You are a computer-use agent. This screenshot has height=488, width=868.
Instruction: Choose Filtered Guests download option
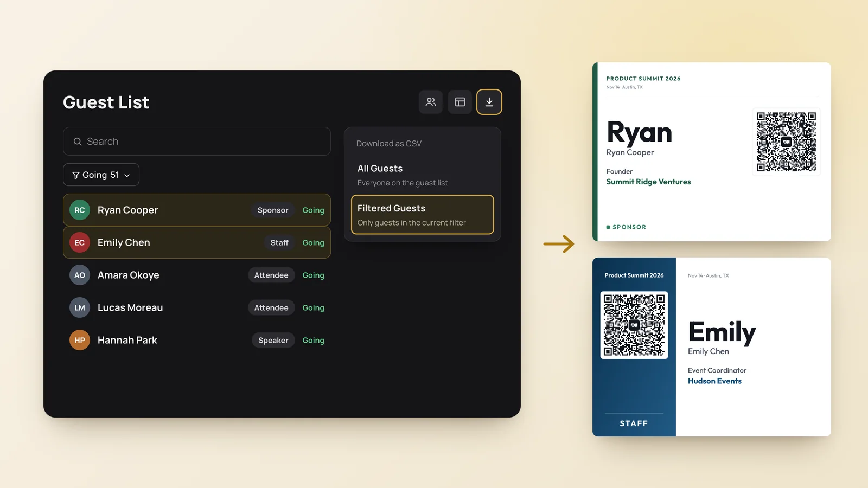(x=423, y=215)
